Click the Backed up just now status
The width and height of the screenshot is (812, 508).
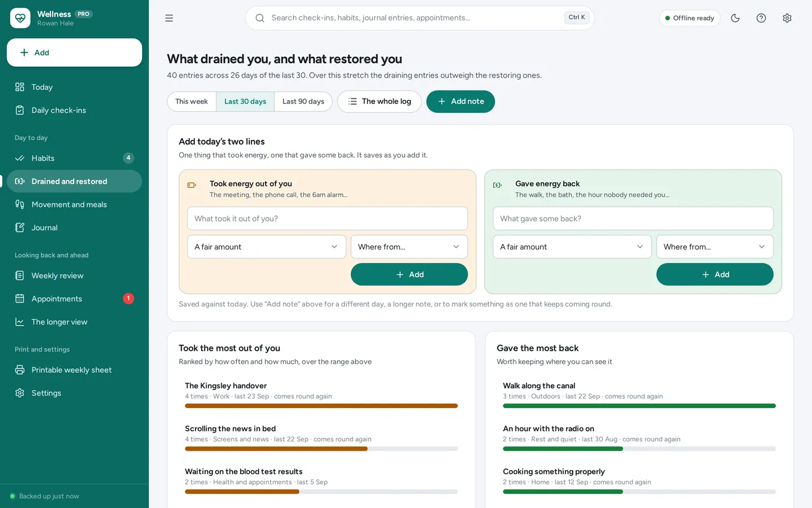45,496
